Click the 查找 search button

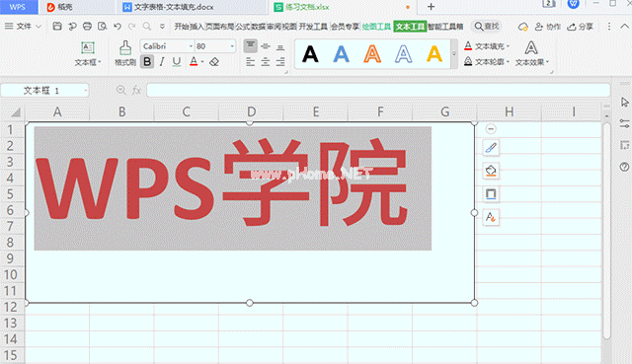tap(487, 27)
